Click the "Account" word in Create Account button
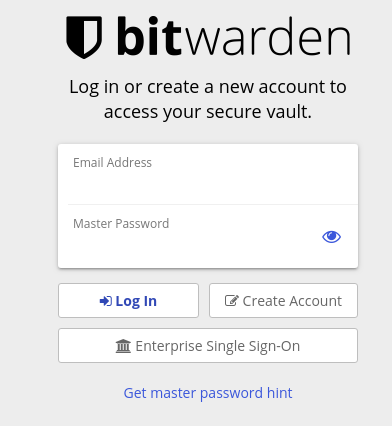Screen dimensions: 392x426 tap(315, 301)
